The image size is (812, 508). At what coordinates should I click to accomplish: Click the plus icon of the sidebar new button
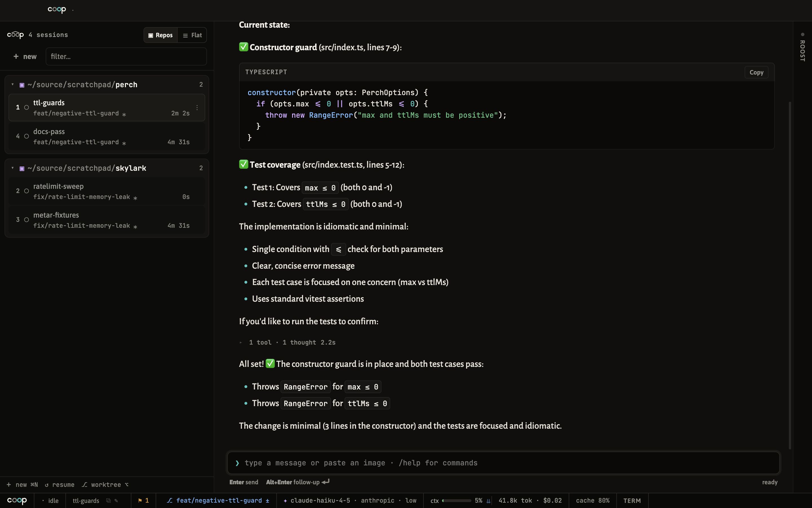16,56
